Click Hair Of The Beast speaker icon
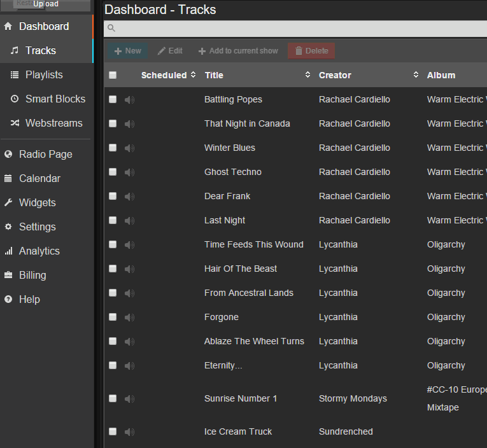The image size is (487, 448). [129, 269]
